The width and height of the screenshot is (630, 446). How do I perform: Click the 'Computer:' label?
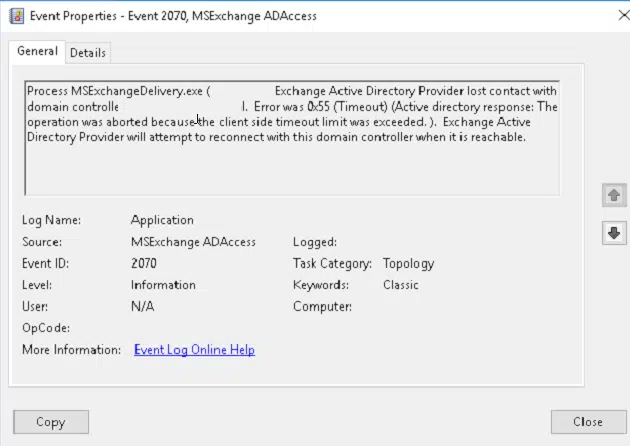tap(322, 307)
